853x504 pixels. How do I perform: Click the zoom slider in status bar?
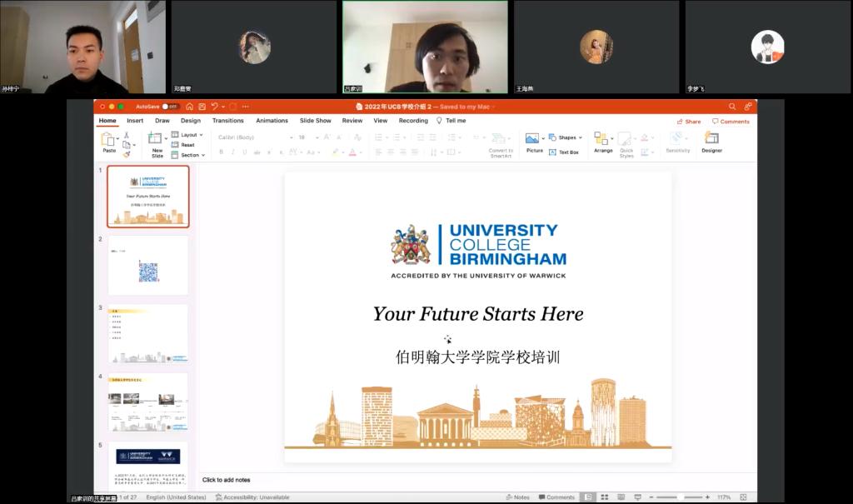pyautogui.click(x=680, y=497)
